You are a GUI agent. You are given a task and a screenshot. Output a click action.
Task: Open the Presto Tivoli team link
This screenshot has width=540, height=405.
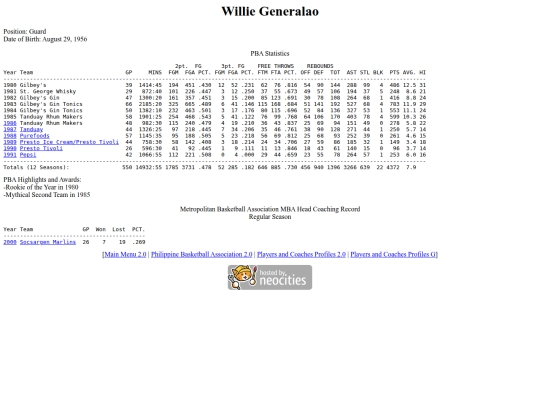tap(41, 148)
